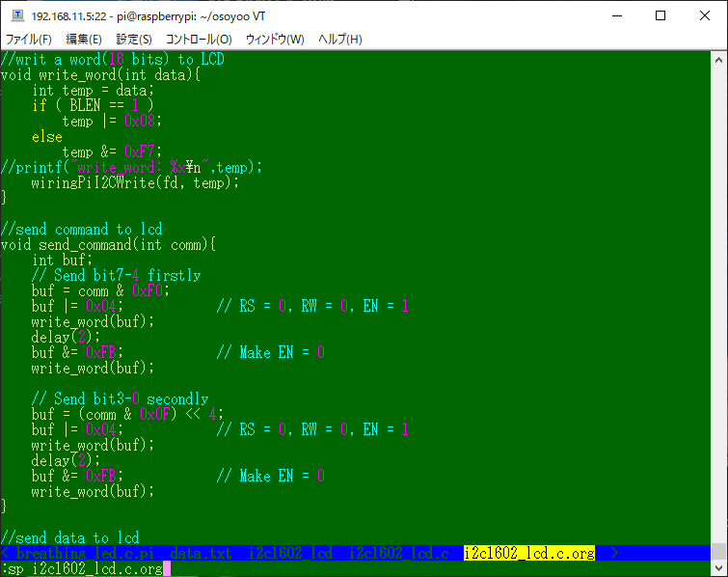The width and height of the screenshot is (728, 577).
Task: Click the line int temp = data;
Action: tap(93, 90)
